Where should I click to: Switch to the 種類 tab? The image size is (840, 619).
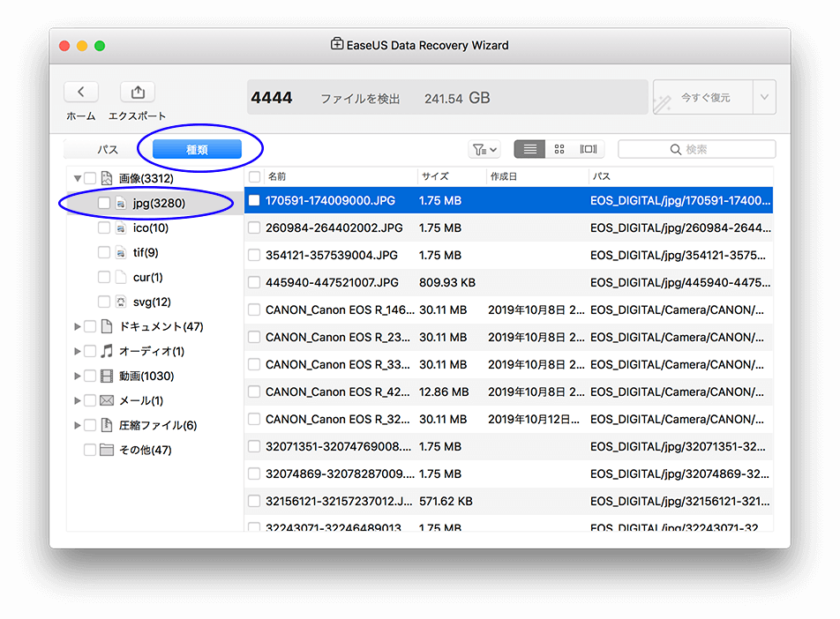(197, 149)
